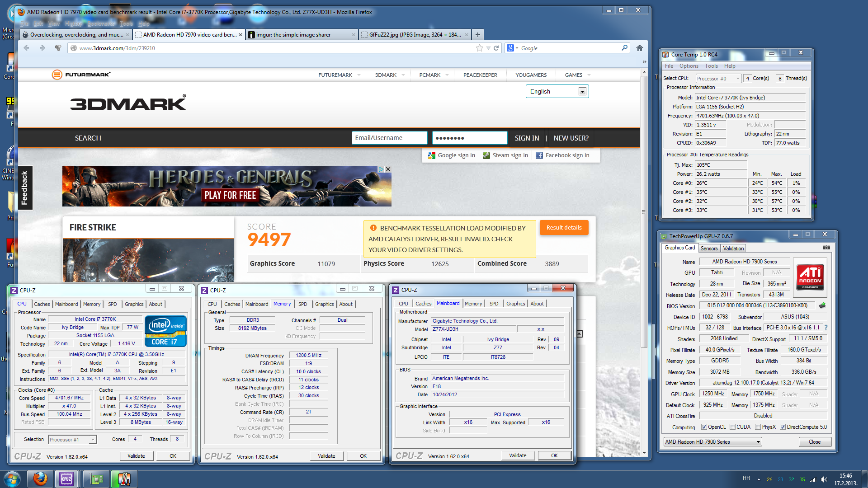Open Caches tab in first CPU-Z window

[x=42, y=304]
